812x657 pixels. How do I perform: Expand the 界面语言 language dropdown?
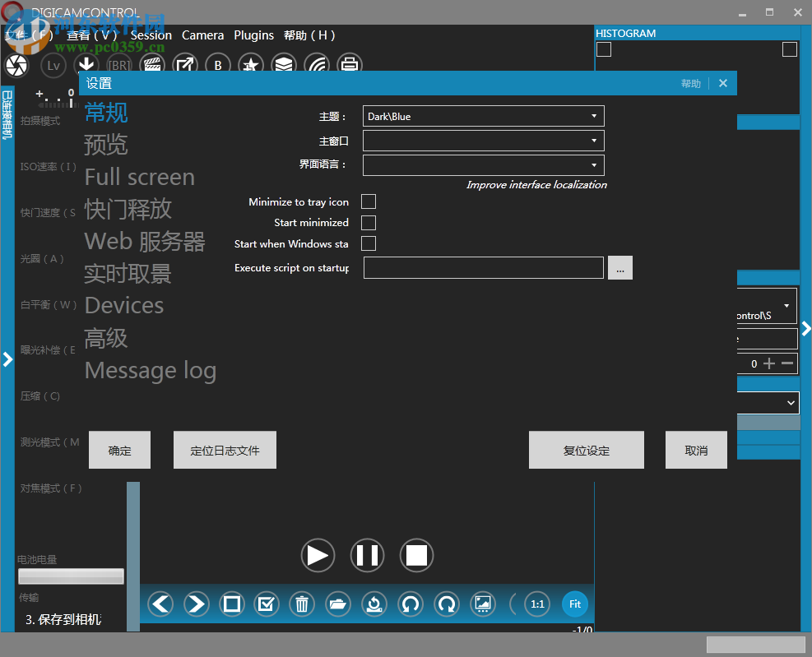482,165
